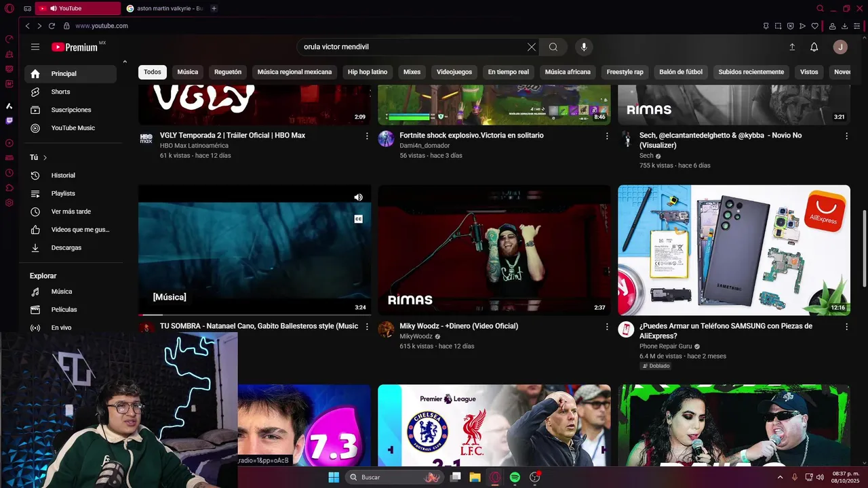This screenshot has height=488, width=868.
Task: Open browser downloads icon
Action: [844, 26]
